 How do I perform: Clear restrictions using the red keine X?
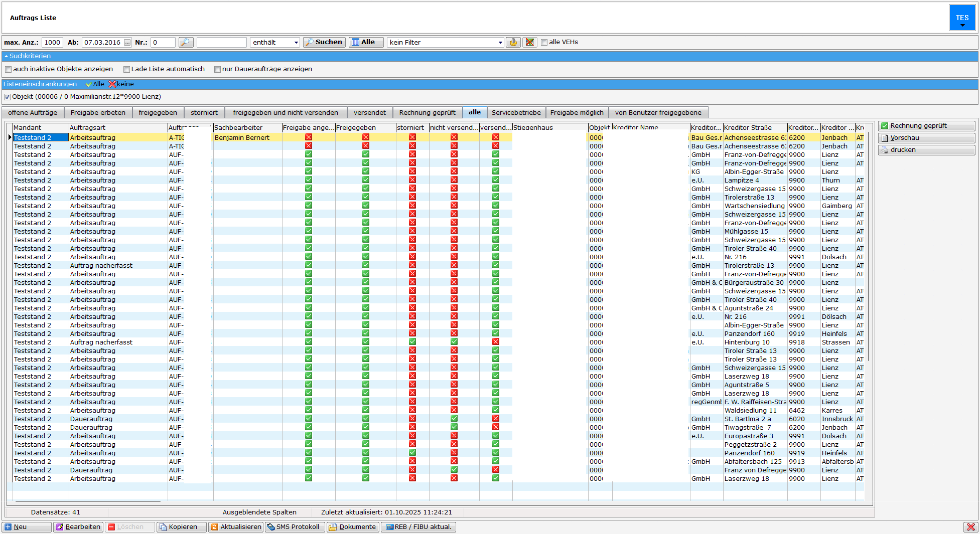click(x=121, y=84)
